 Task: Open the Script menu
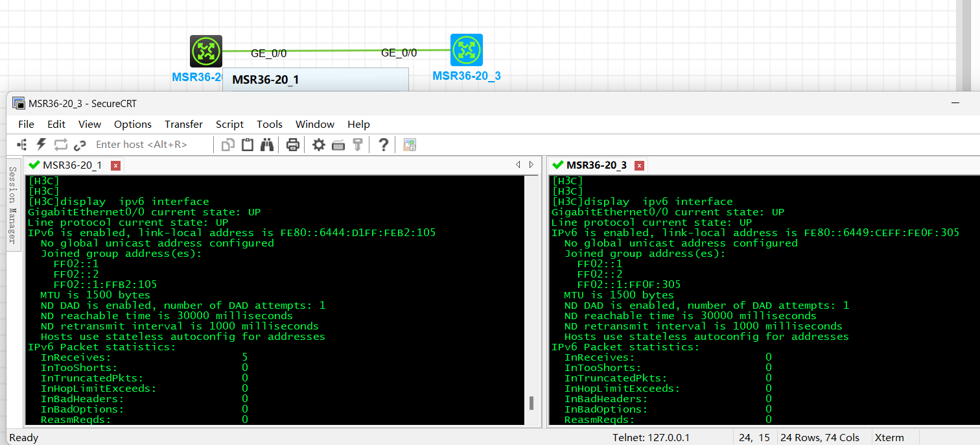229,124
